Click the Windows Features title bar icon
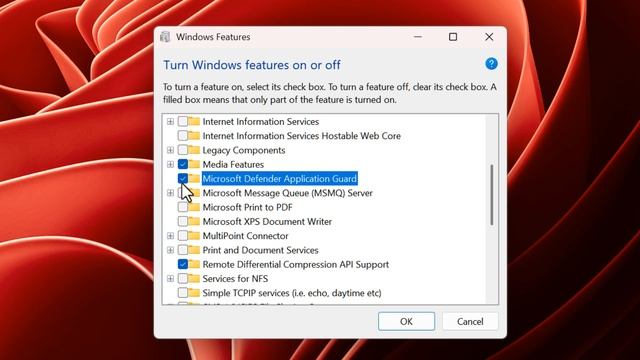640x360 pixels. pyautogui.click(x=165, y=37)
